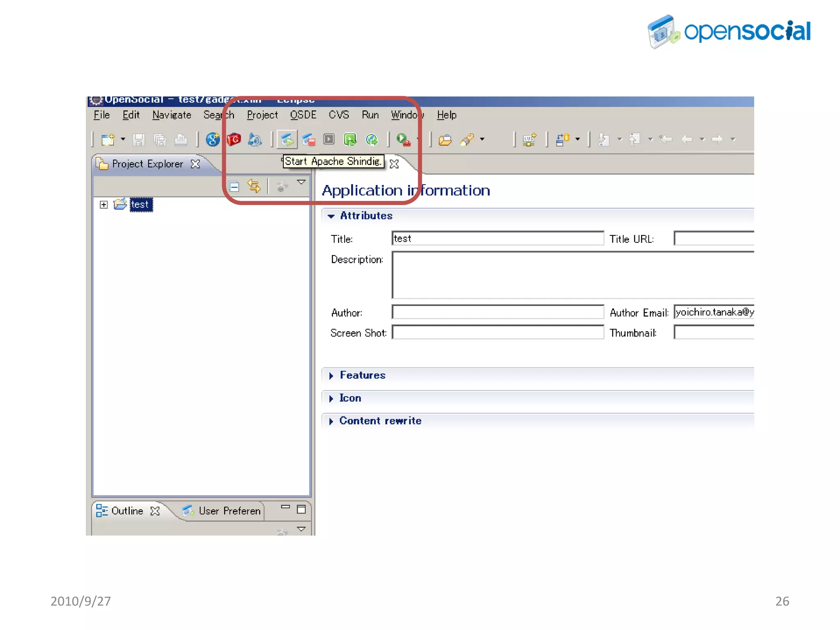This screenshot has height=630, width=840.
Task: Expand the Features section
Action: [x=331, y=376]
